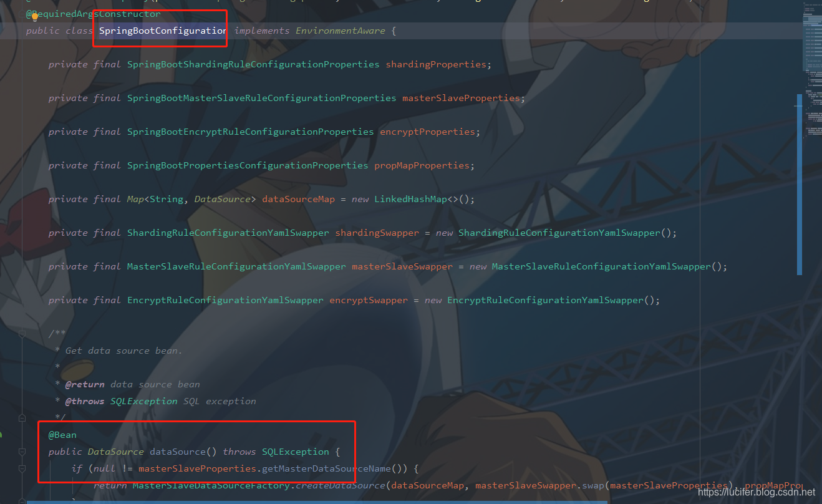Click getMasterDataSourceName() in the if condition
The width and height of the screenshot is (822, 504).
pyautogui.click(x=334, y=468)
